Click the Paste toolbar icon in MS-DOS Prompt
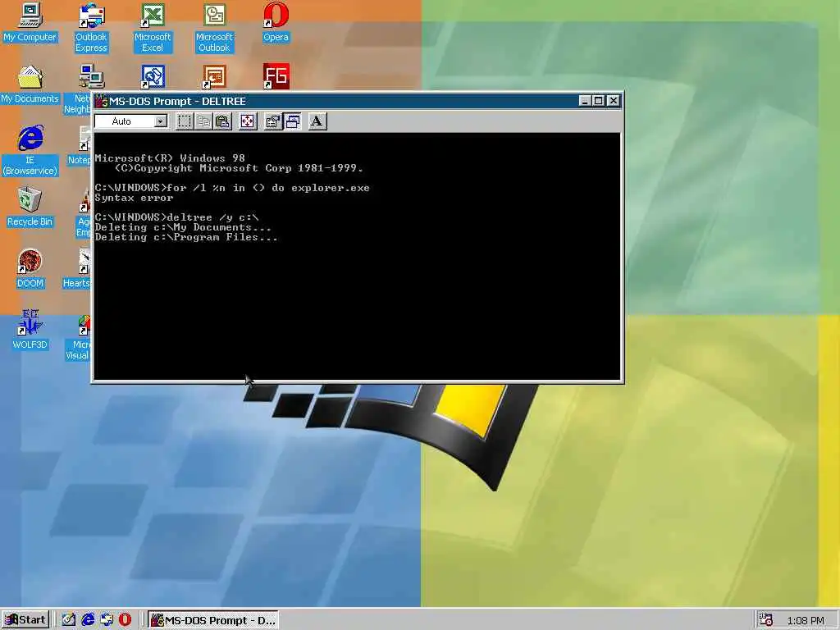Screen dimensions: 840x630 (x=223, y=121)
